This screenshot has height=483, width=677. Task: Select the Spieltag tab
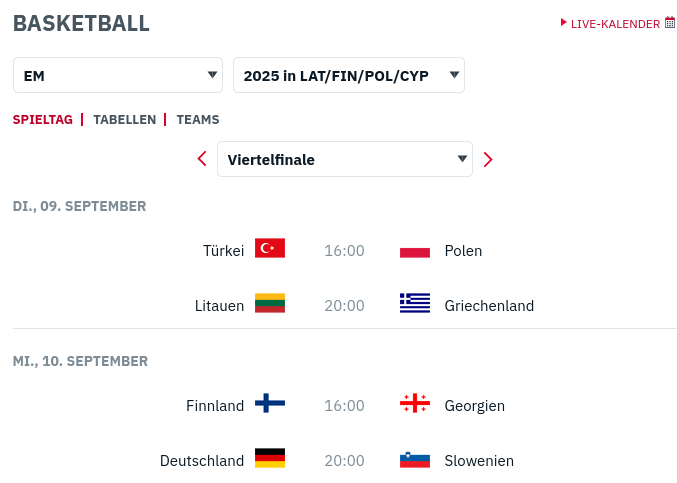[x=43, y=119]
